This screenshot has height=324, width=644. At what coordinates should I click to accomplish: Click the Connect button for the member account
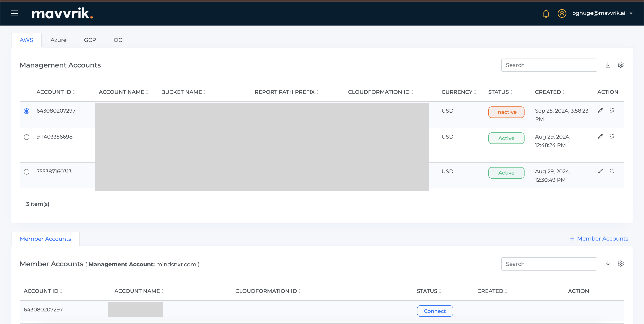coord(435,311)
